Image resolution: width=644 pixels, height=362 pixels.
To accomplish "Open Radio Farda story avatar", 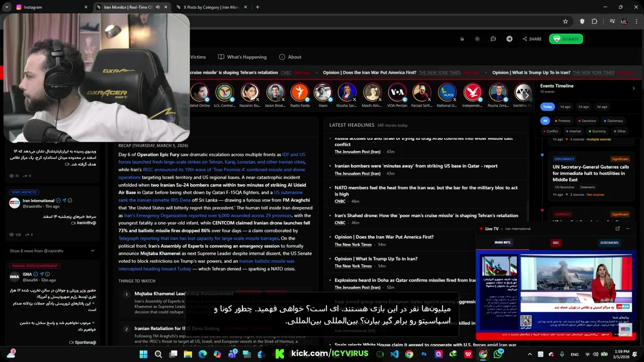I will click(300, 93).
